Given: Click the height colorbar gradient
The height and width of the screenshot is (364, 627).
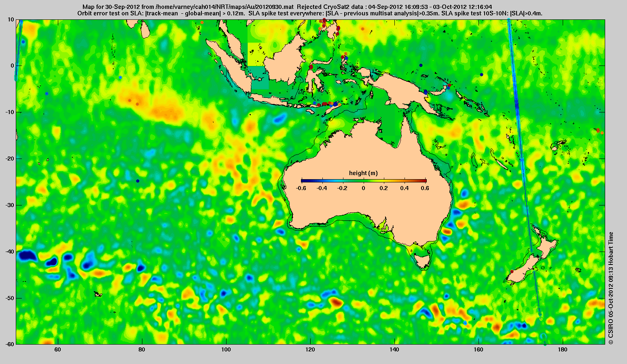Looking at the screenshot, I should click(x=364, y=181).
